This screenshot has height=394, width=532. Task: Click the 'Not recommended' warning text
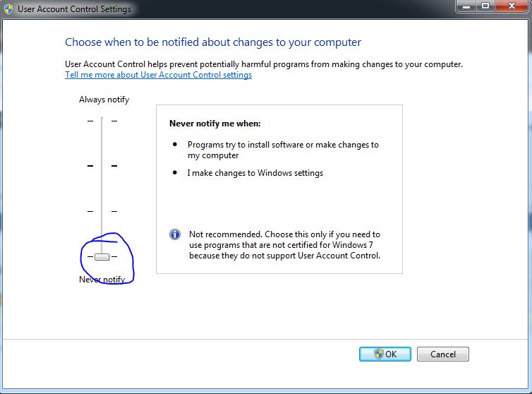[x=284, y=245]
